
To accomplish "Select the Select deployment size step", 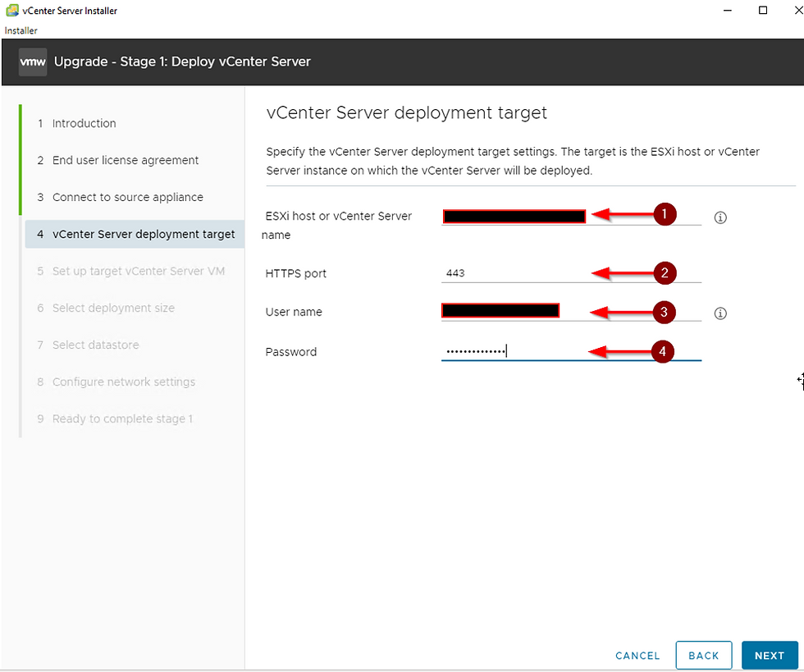I will (x=106, y=309).
